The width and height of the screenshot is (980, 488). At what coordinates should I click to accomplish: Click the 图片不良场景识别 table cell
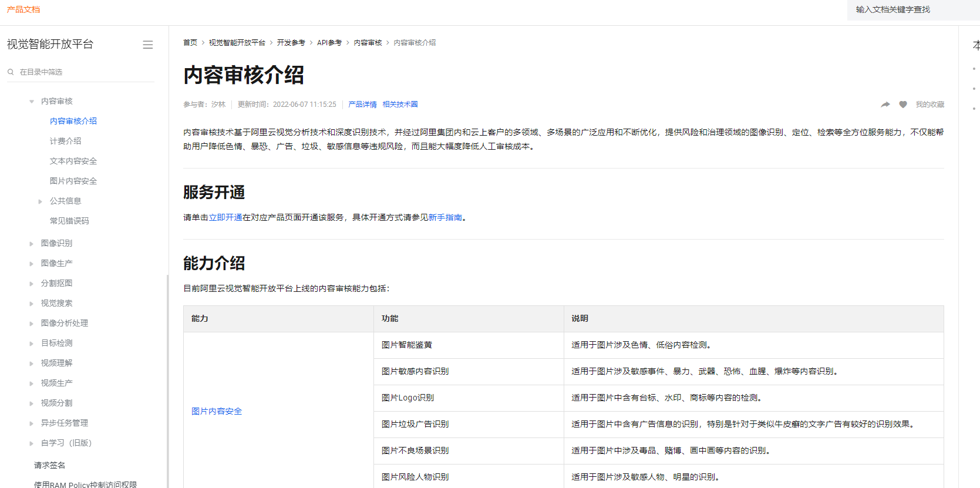(x=469, y=451)
